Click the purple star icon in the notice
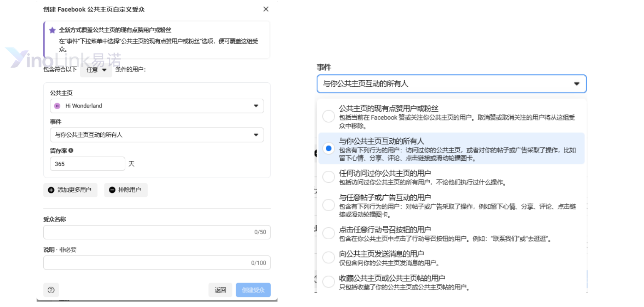 pos(52,30)
